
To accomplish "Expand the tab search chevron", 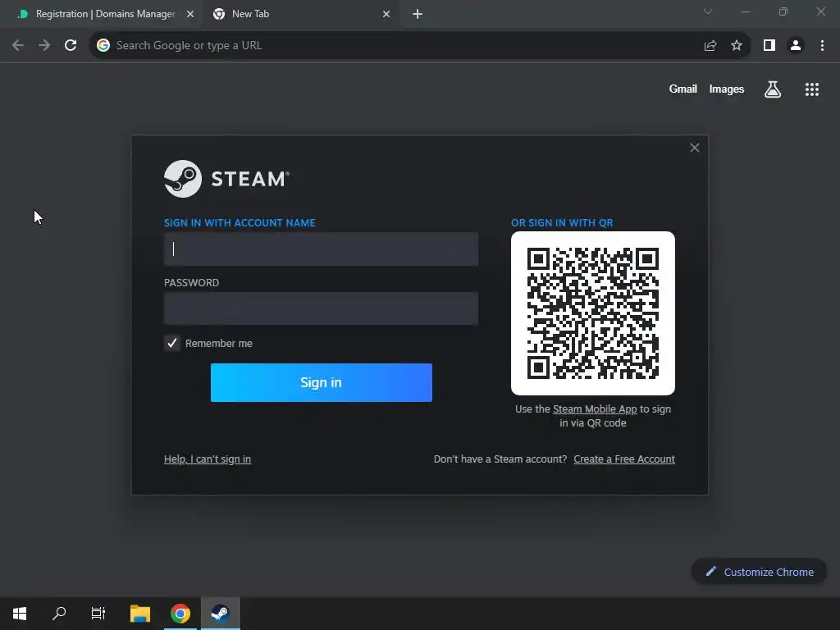I will click(708, 11).
